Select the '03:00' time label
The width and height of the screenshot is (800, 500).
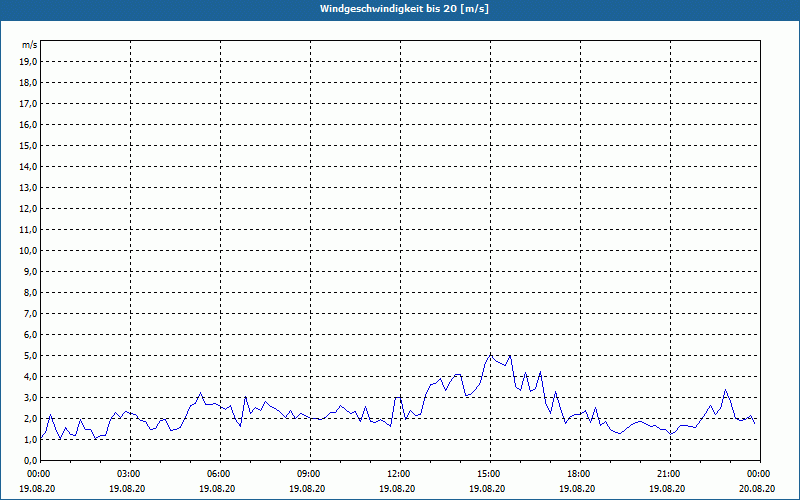coord(131,474)
